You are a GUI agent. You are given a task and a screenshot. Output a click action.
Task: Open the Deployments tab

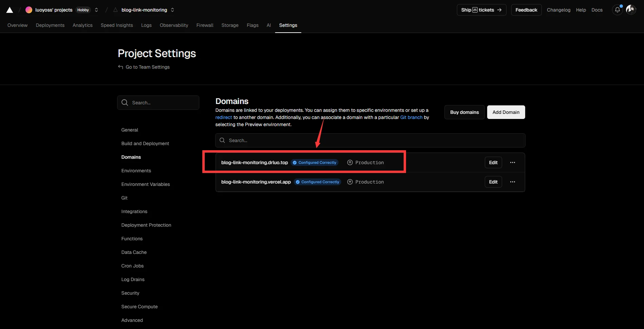50,25
